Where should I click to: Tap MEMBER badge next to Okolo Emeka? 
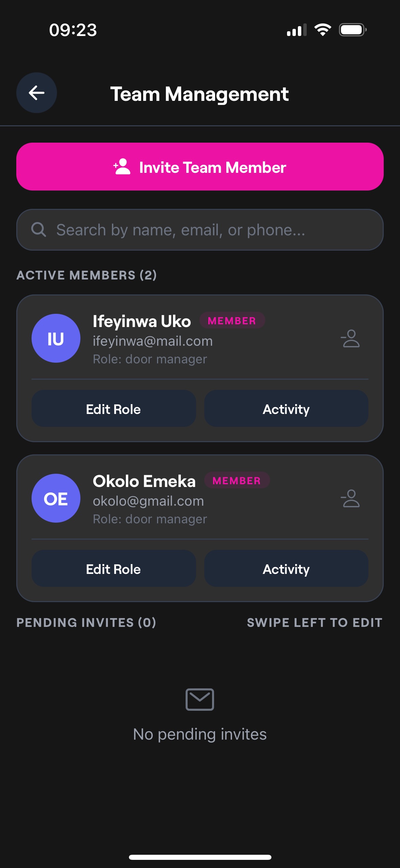[x=236, y=481]
